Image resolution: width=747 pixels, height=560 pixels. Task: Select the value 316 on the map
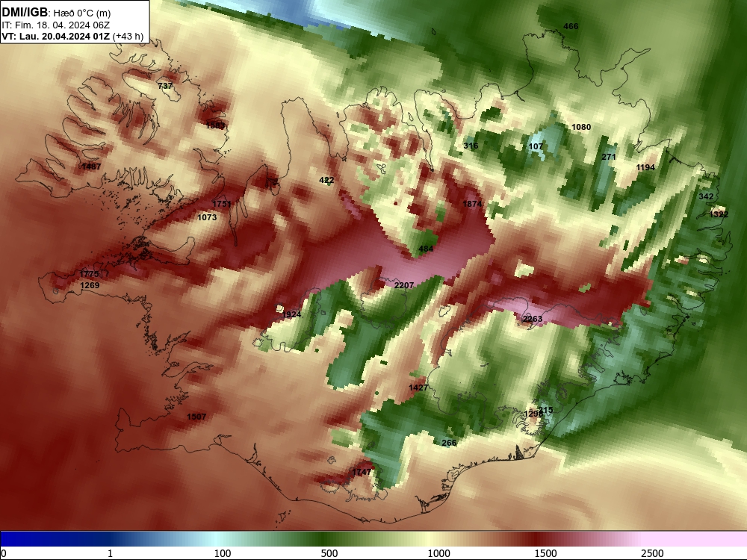[471, 146]
